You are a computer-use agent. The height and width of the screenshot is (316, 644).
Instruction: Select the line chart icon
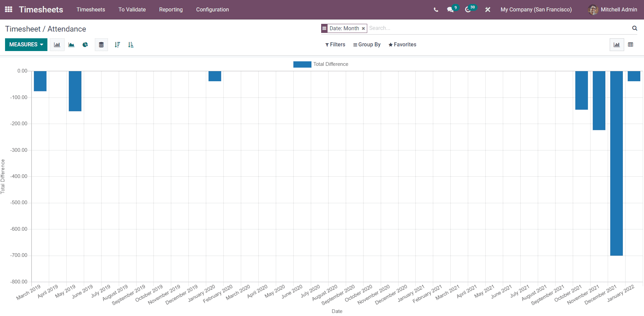point(71,44)
